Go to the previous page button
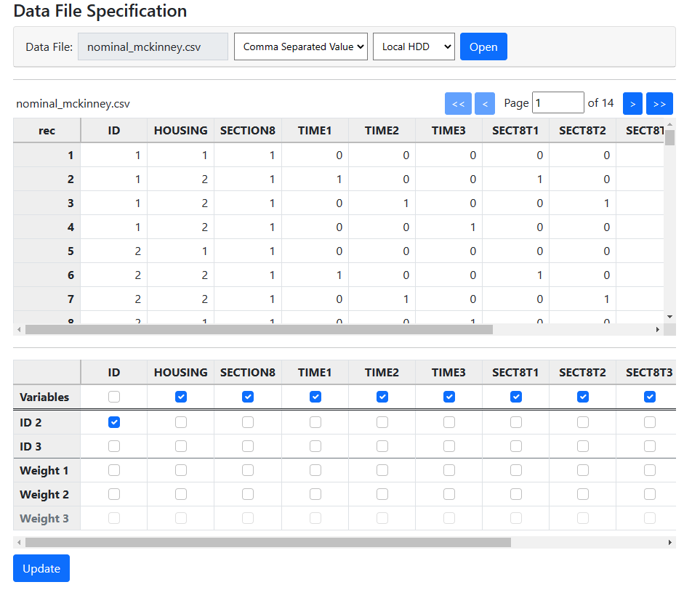 tap(485, 104)
